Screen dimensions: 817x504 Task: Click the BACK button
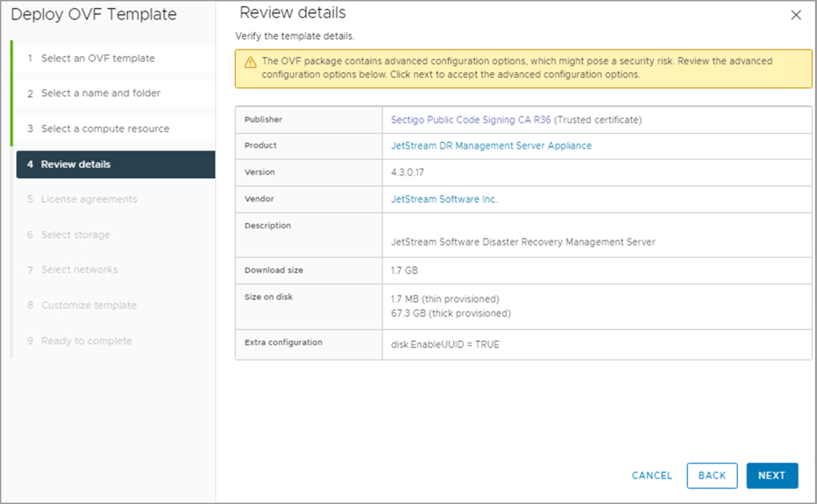(711, 475)
